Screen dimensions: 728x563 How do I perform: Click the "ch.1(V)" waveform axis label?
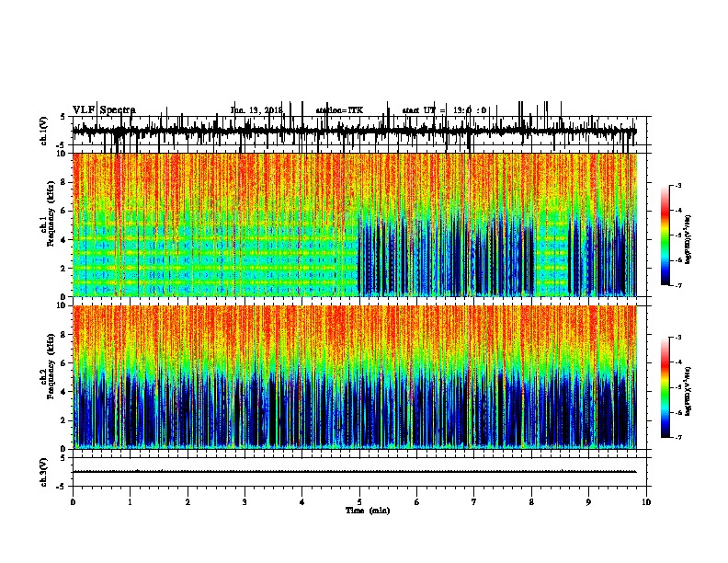click(44, 131)
